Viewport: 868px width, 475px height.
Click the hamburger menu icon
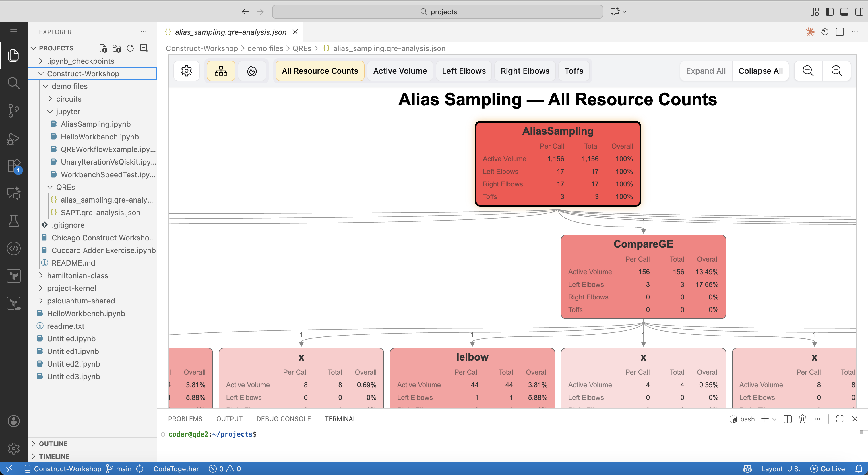(x=13, y=32)
